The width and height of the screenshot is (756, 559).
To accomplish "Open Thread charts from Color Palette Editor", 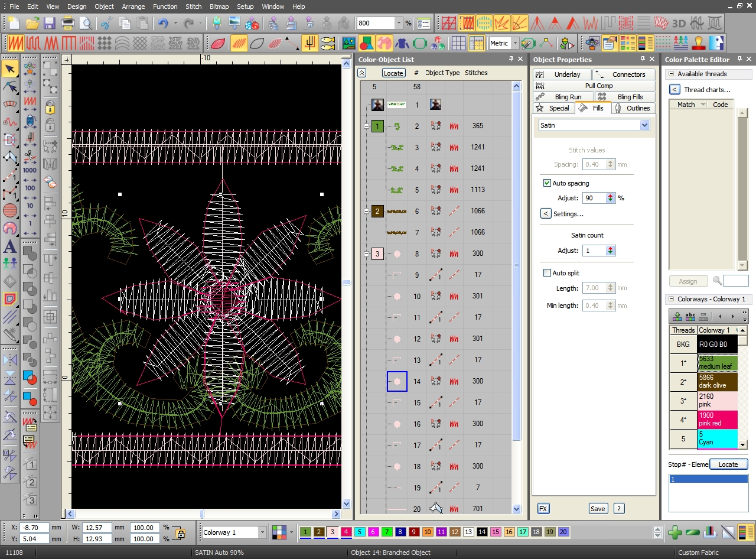I will 708,90.
